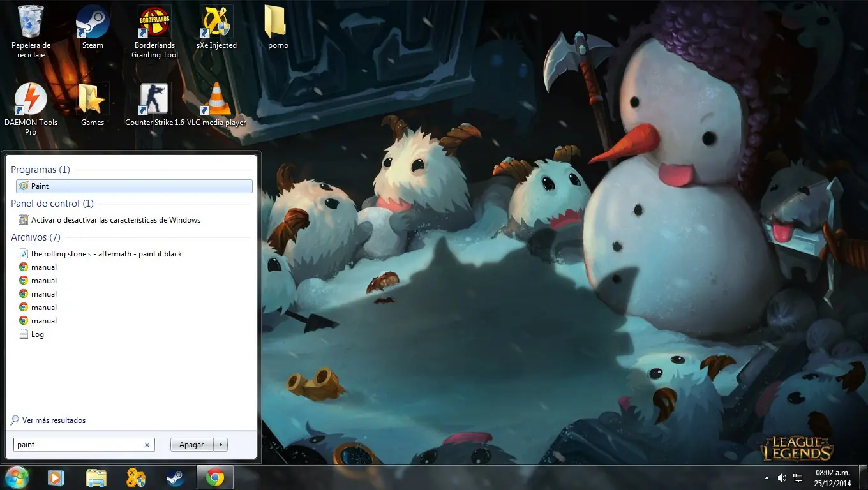Switch to Google Chrome in taskbar
Screen dimensions: 868x490
pyautogui.click(x=215, y=477)
